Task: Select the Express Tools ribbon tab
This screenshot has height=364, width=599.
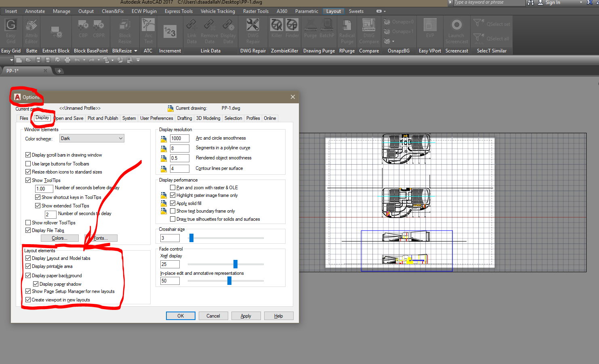Action: 179,11
